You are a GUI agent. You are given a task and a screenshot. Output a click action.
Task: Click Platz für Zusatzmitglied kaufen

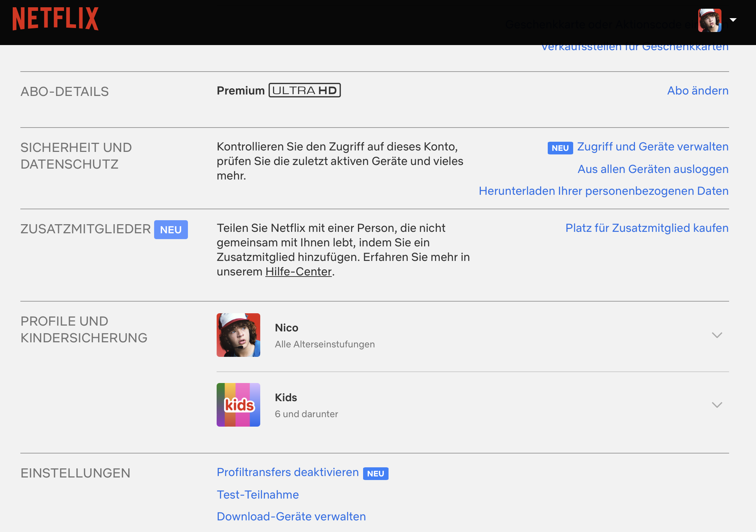[x=647, y=228]
